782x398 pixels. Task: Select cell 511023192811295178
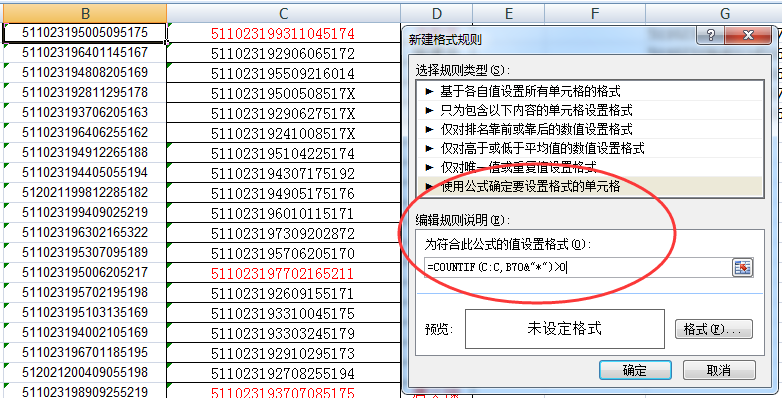(x=85, y=92)
